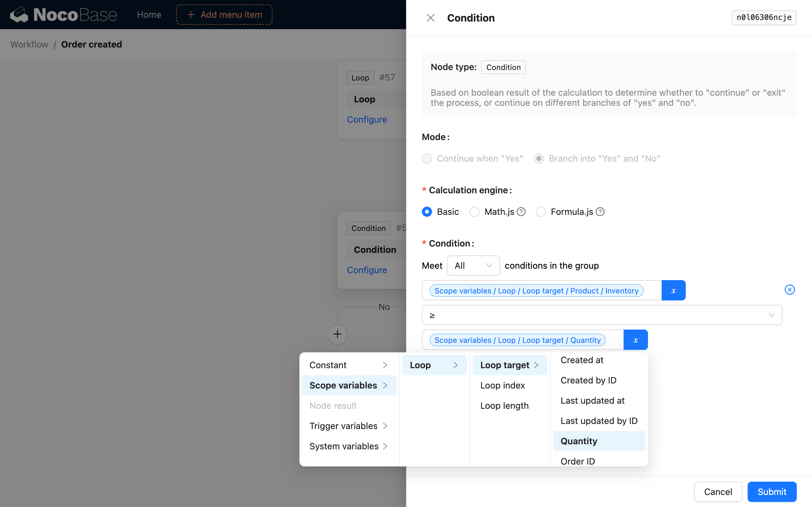The image size is (812, 507).
Task: Close the Condition drawer with X icon
Action: [x=430, y=18]
